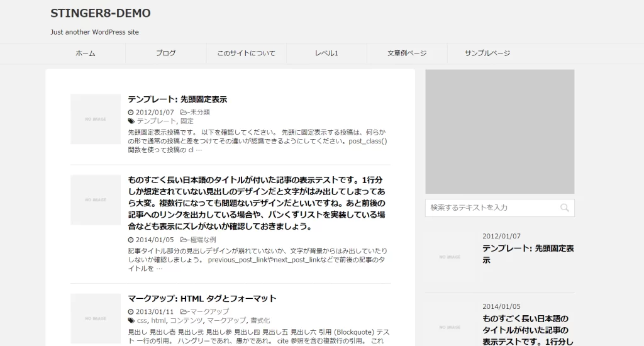This screenshot has height=346, width=644.
Task: Open the 未分類 category link
Action: pyautogui.click(x=200, y=112)
